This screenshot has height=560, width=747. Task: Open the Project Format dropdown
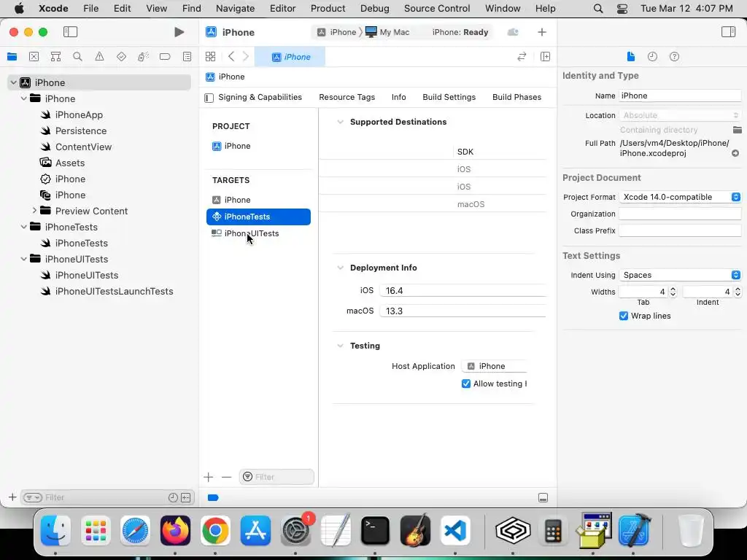pos(680,197)
